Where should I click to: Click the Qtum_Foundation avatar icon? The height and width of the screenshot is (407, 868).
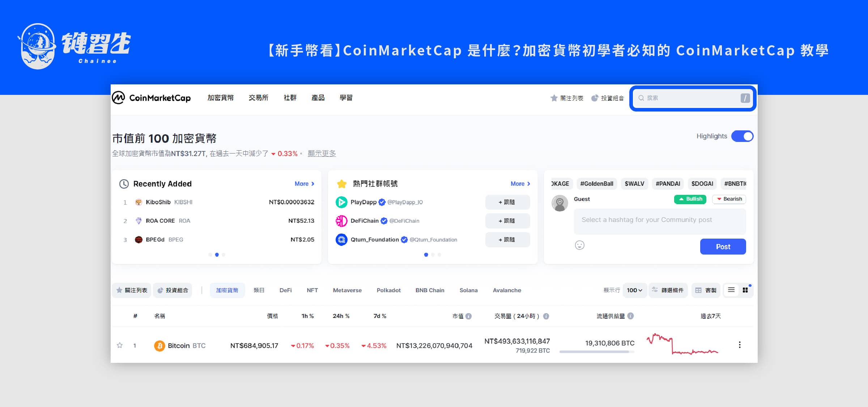[341, 240]
